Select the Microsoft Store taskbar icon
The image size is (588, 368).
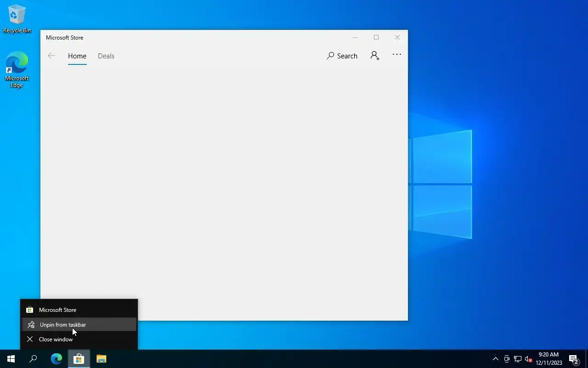(x=79, y=359)
